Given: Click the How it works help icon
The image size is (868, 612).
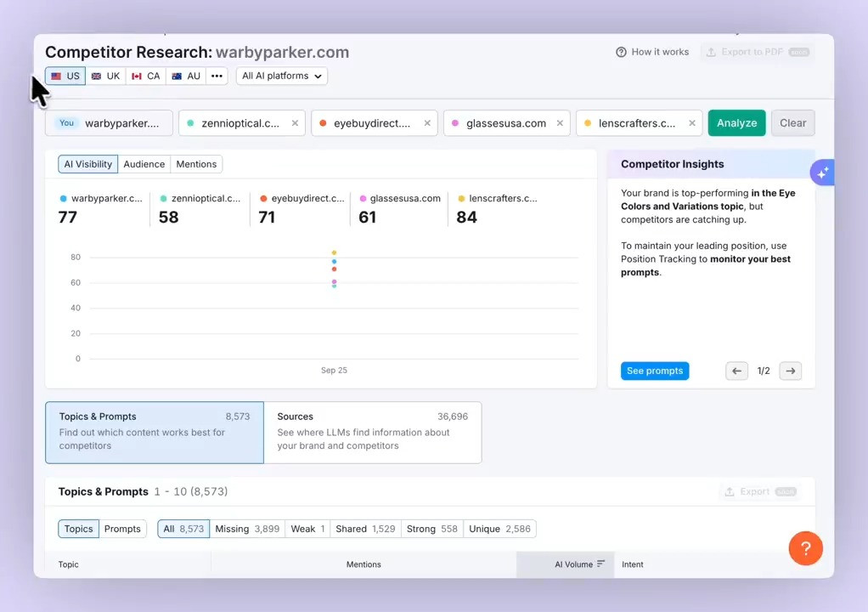Looking at the screenshot, I should pyautogui.click(x=621, y=52).
